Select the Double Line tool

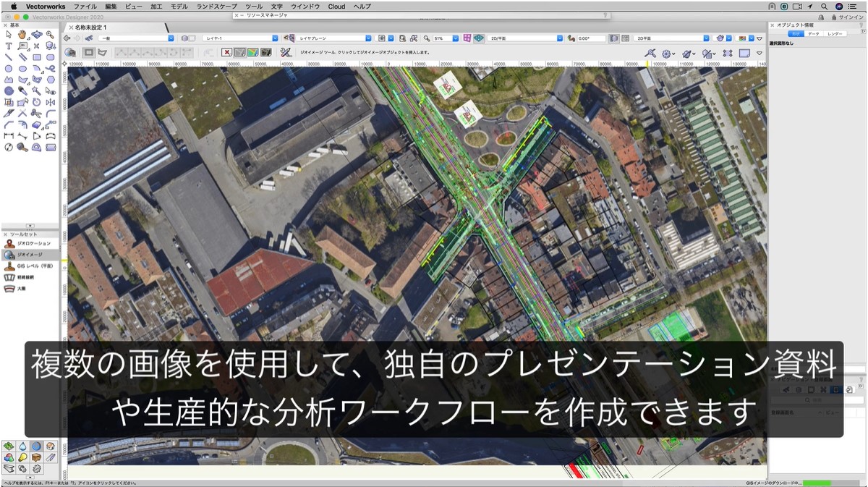point(22,57)
